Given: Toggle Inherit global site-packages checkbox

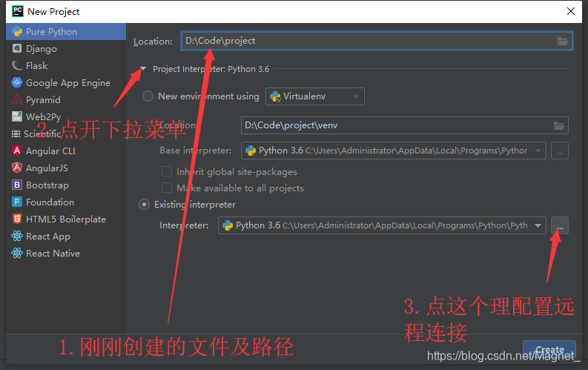Looking at the screenshot, I should tap(167, 172).
